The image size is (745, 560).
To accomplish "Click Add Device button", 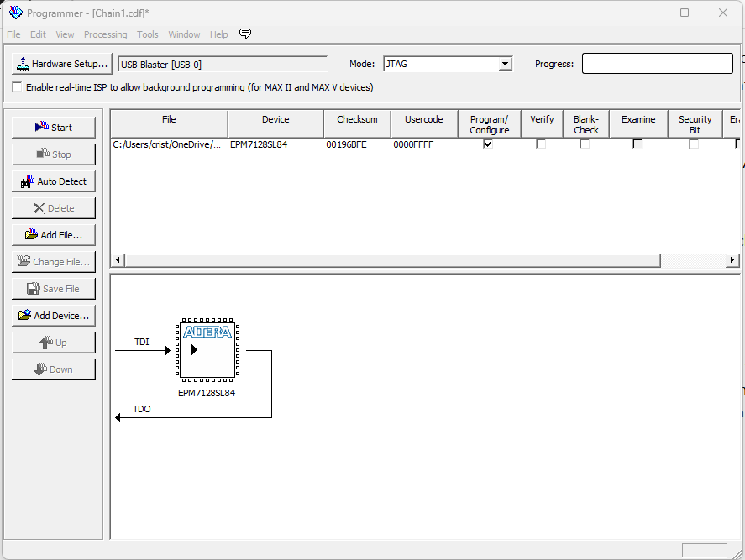I will coord(54,316).
